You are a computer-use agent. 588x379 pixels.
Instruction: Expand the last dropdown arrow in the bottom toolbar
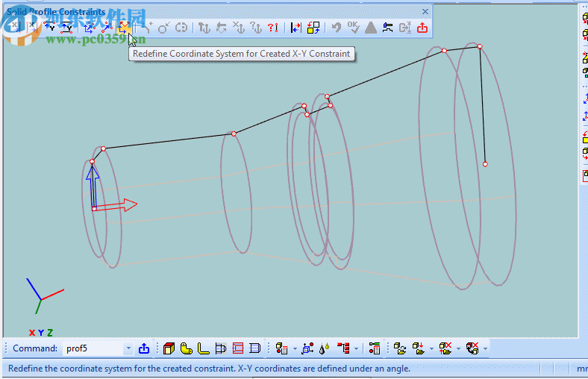click(x=485, y=348)
